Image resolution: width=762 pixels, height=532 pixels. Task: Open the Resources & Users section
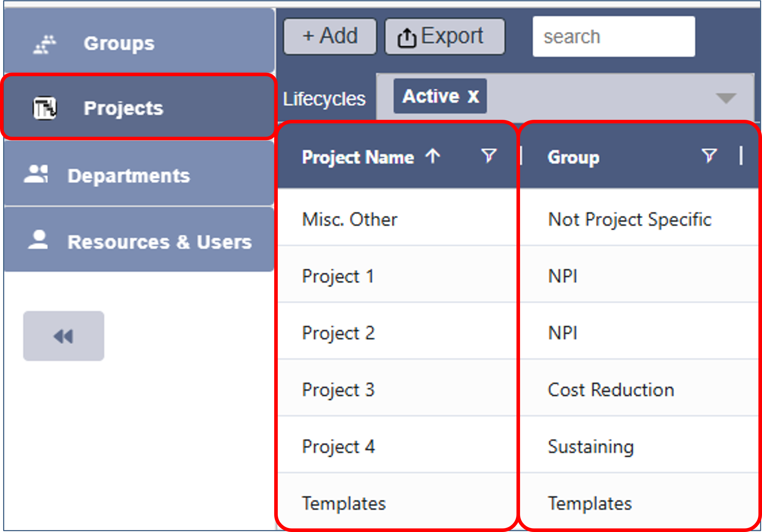(x=159, y=242)
